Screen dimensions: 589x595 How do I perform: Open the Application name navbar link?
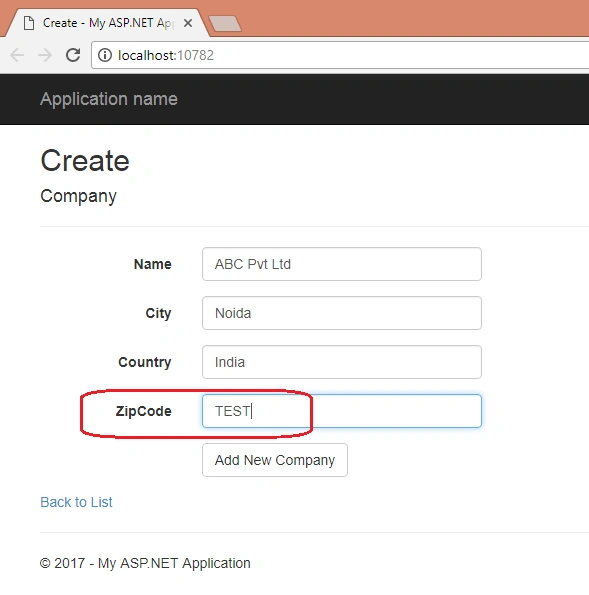click(x=109, y=99)
